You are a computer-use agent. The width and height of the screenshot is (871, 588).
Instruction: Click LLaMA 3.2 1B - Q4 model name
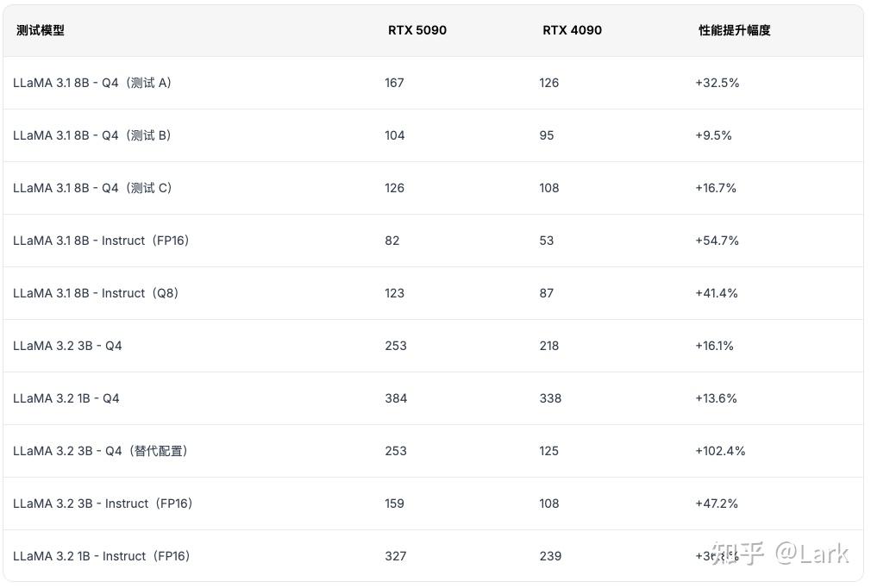(66, 398)
